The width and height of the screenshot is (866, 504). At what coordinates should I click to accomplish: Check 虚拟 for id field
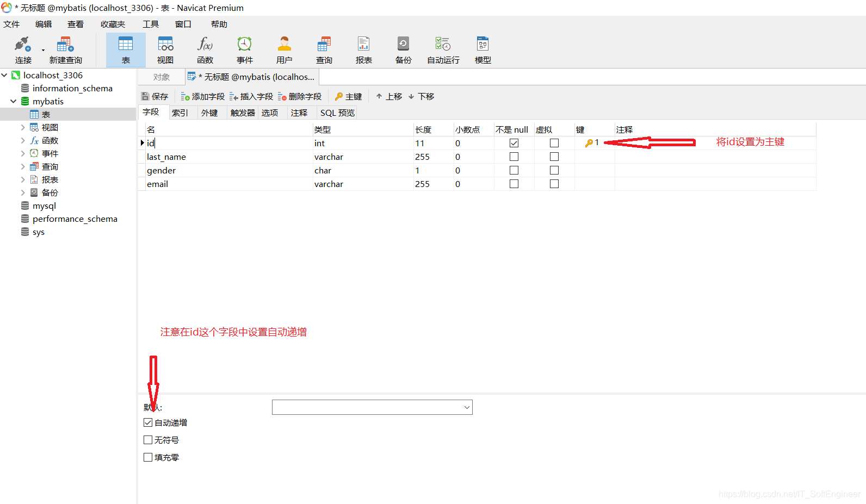(554, 143)
